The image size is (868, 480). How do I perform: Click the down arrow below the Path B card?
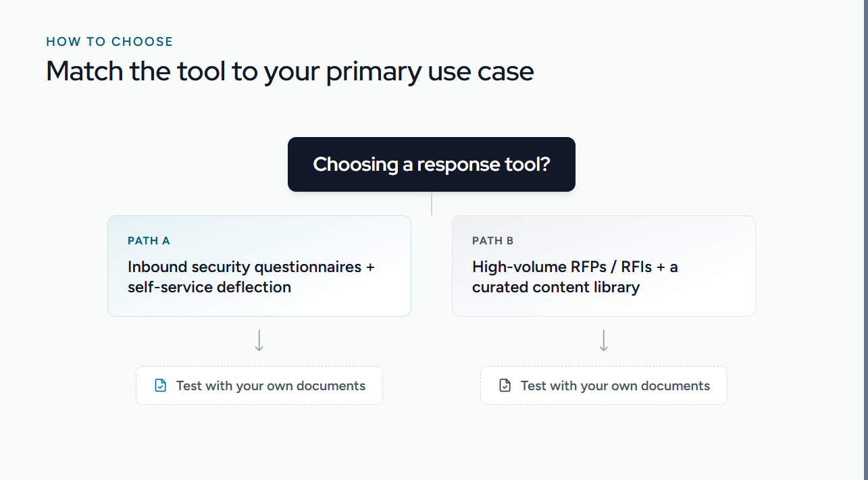pyautogui.click(x=604, y=340)
